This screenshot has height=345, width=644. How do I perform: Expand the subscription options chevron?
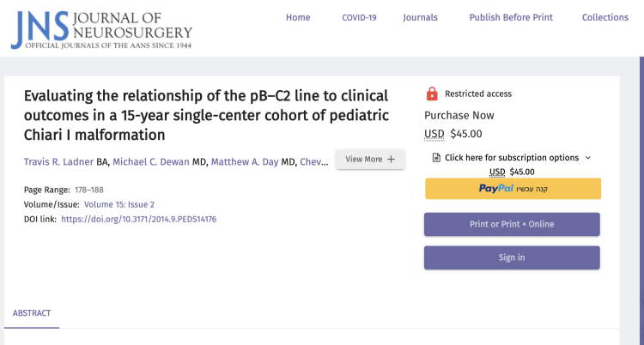click(588, 158)
